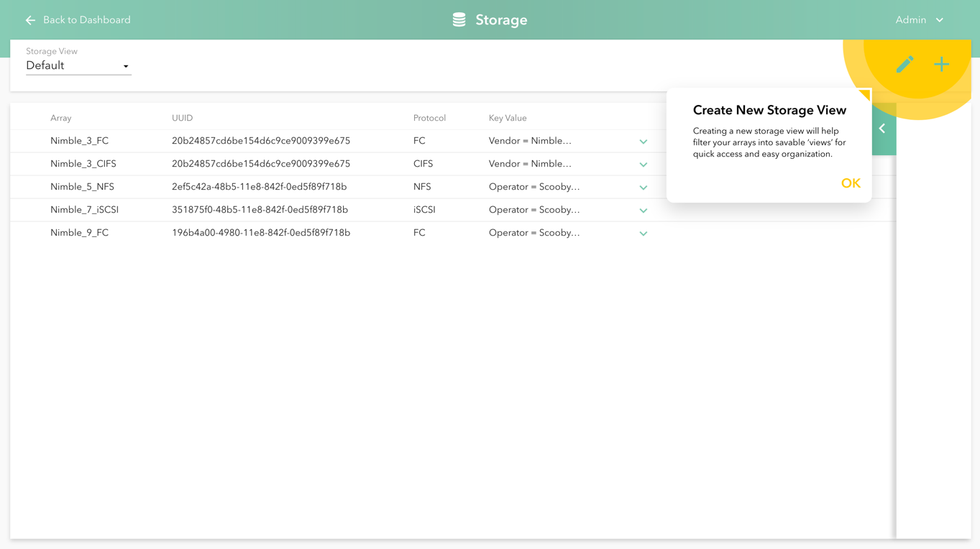Go back via Back to Dashboard link
The image size is (980, 549).
pos(86,20)
